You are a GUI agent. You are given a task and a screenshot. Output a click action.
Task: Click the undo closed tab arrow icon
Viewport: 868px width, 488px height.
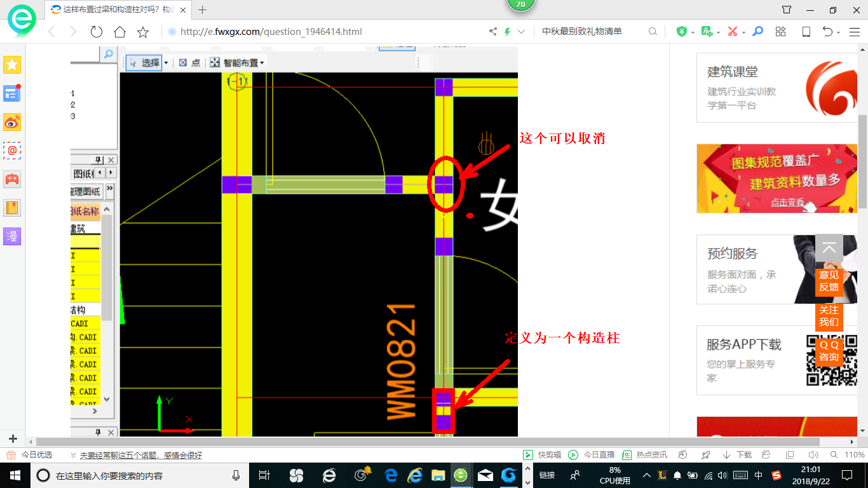pyautogui.click(x=827, y=32)
